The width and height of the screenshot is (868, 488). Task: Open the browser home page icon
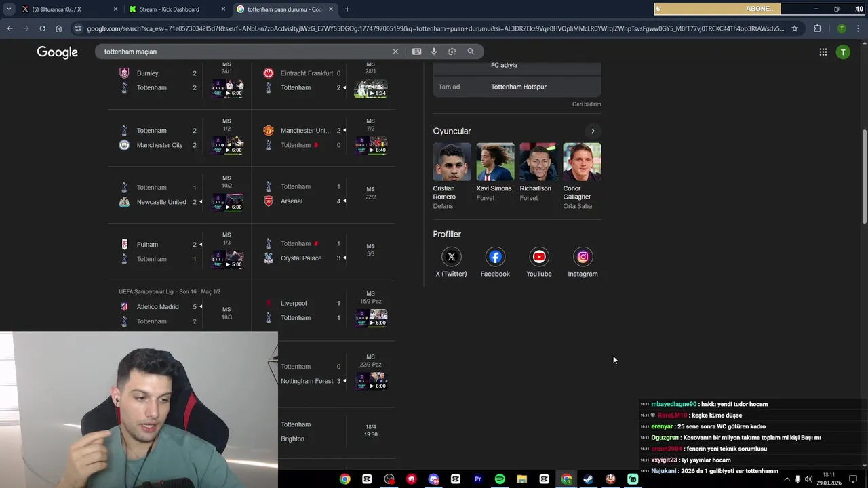click(x=58, y=28)
